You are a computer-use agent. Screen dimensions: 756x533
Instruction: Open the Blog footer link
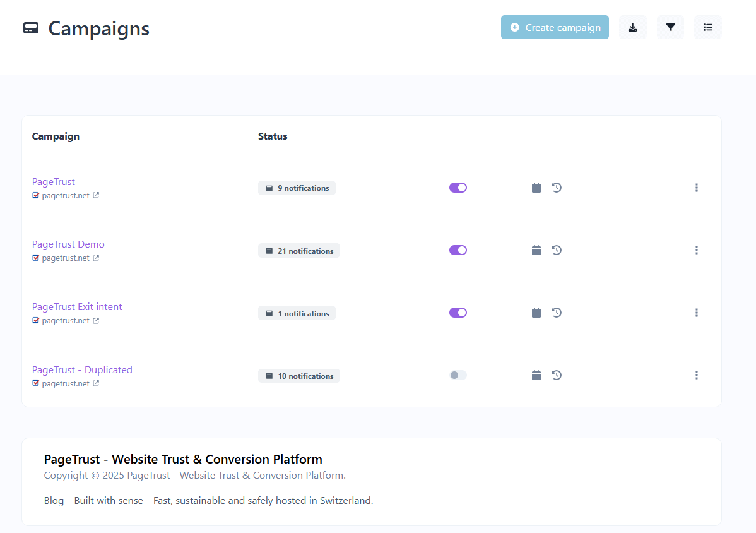pos(54,501)
